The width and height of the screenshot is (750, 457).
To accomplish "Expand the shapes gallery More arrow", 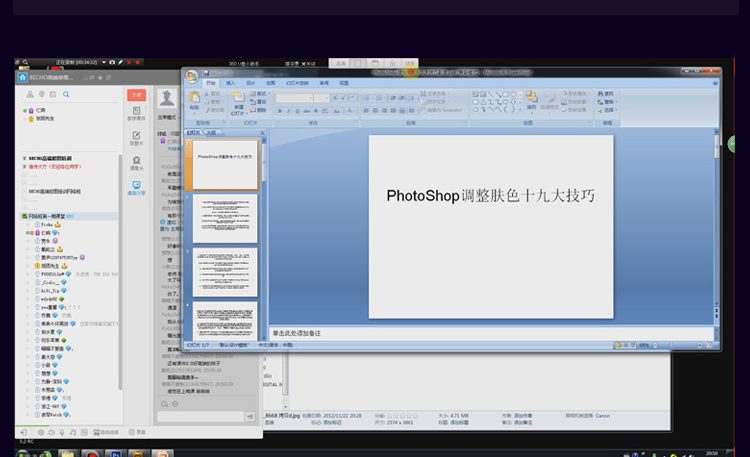I will (x=520, y=110).
